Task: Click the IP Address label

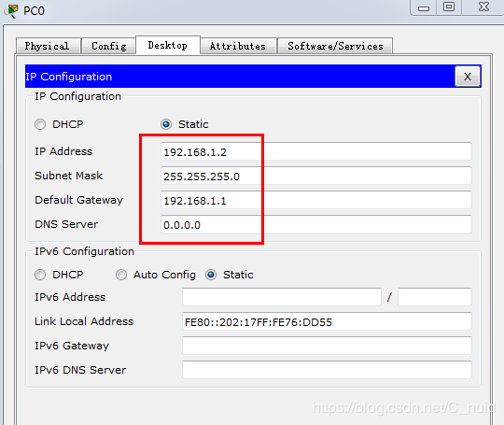Action: pyautogui.click(x=63, y=151)
